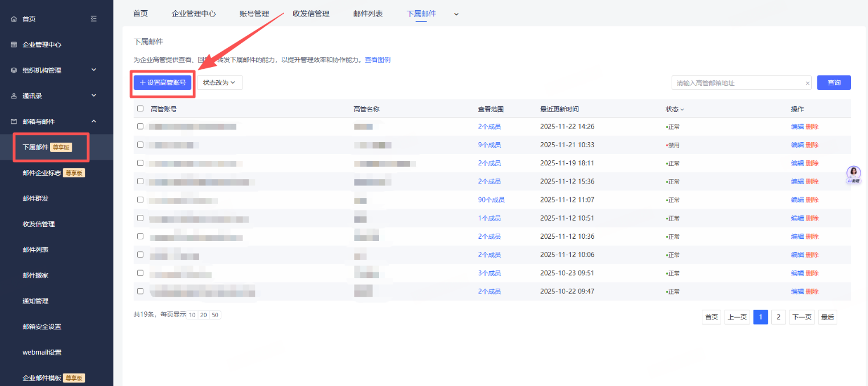Expand the 通讯录 sidebar section

tap(94, 96)
